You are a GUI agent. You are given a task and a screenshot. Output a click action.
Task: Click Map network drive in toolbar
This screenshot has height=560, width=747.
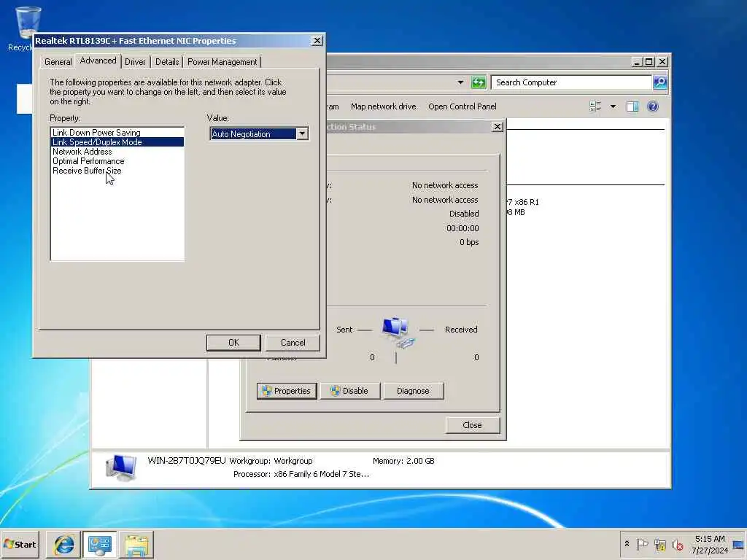pyautogui.click(x=384, y=106)
